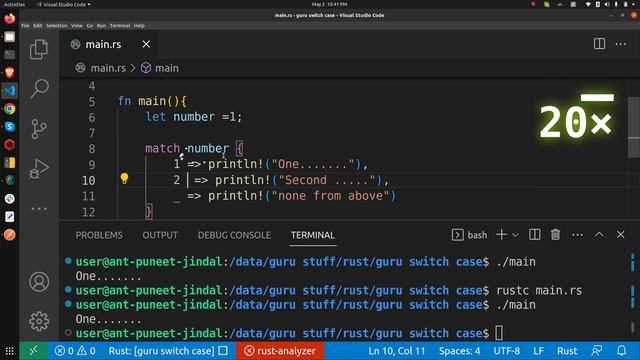Screen dimensions: 640x360
Task: Close the main.rs editor tab
Action: pyautogui.click(x=146, y=44)
